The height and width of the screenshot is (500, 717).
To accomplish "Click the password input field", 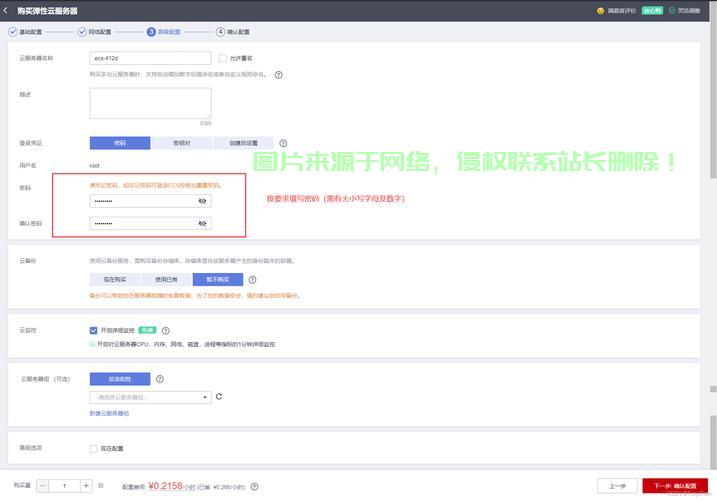I will click(150, 201).
